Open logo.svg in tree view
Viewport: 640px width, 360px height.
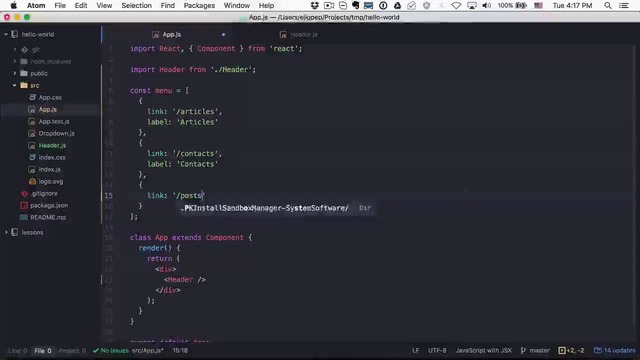coord(51,182)
